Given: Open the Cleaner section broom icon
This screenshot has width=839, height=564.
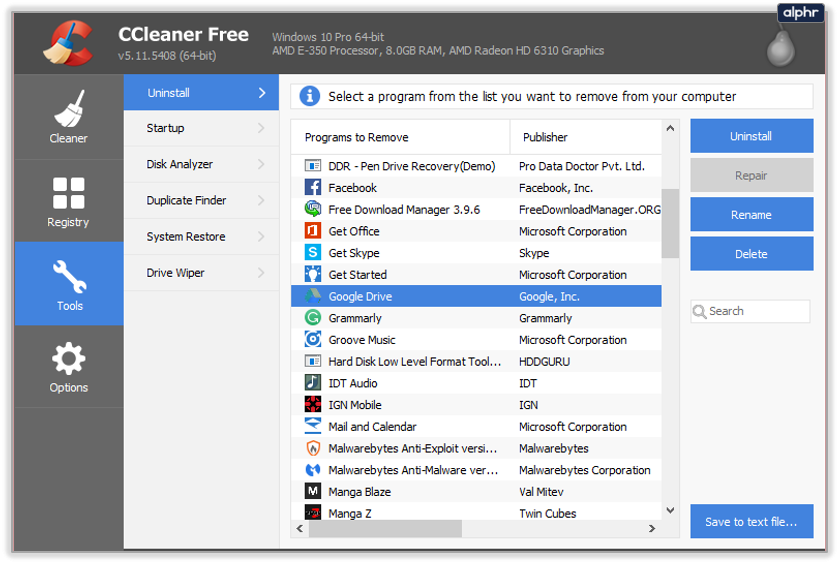Looking at the screenshot, I should pos(68,108).
